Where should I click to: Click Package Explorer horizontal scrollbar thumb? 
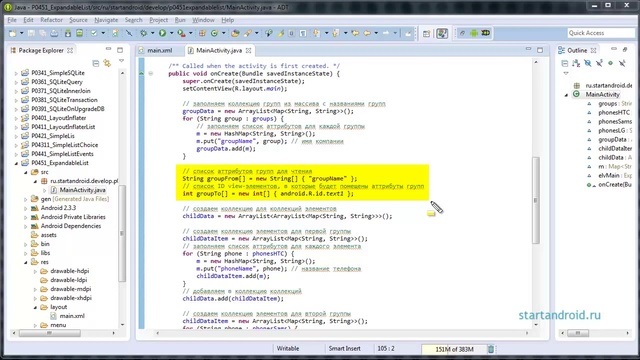tap(49, 333)
